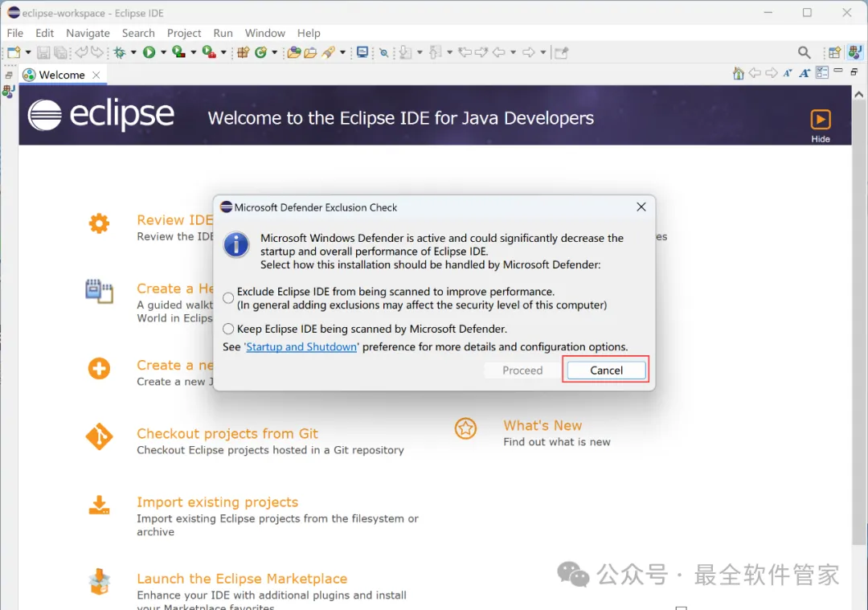The width and height of the screenshot is (868, 610).
Task: Minimize the Welcome view
Action: [x=838, y=71]
